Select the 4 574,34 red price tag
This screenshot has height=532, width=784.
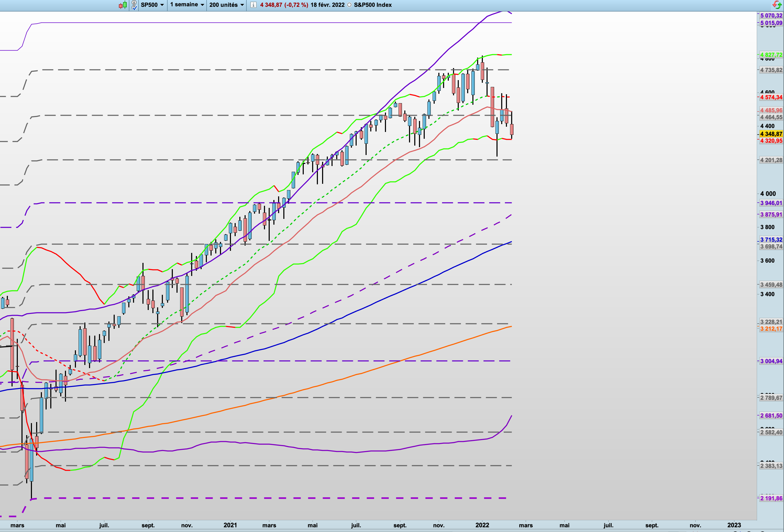771,97
